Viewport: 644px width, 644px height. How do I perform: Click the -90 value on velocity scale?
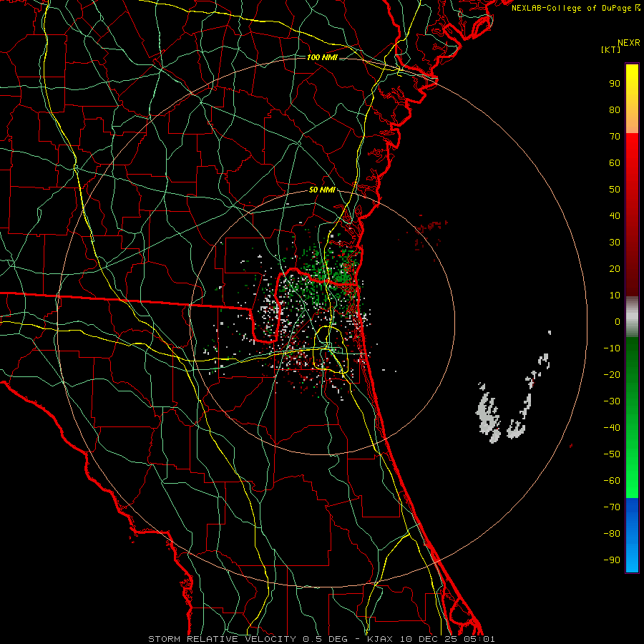[612, 560]
